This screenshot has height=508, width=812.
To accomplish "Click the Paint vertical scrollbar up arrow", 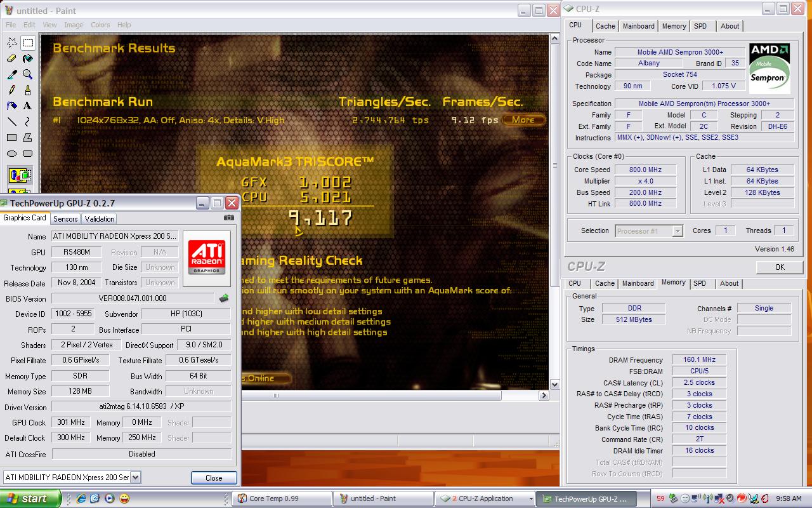I will [x=554, y=39].
